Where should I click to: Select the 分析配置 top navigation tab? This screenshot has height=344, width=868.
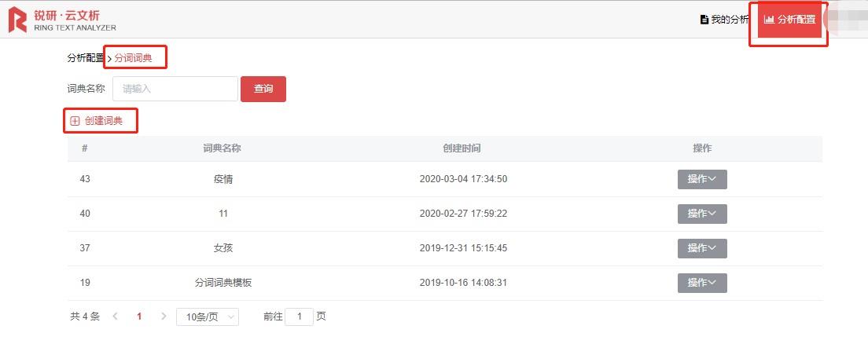(789, 20)
